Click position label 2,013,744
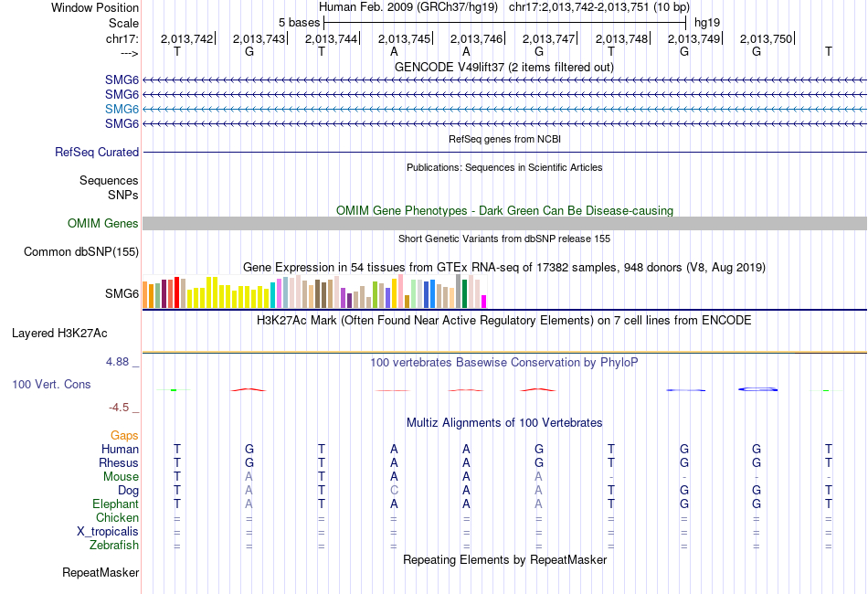 [331, 38]
